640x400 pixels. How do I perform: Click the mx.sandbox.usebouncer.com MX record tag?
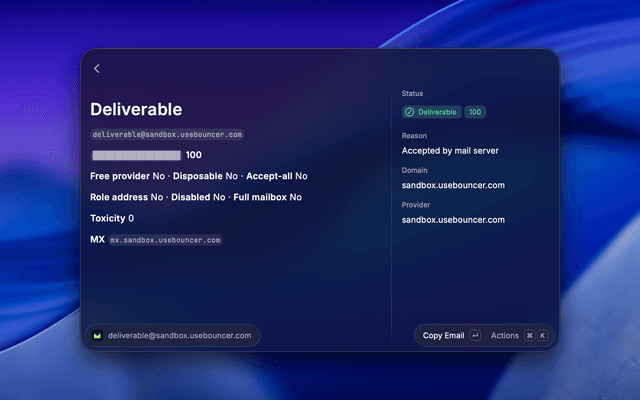click(165, 240)
